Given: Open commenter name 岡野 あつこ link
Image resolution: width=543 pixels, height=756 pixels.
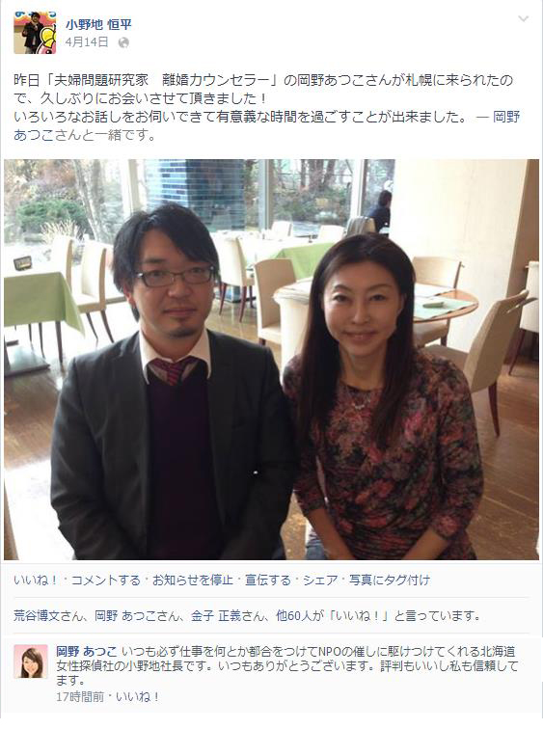Looking at the screenshot, I should click(x=87, y=652).
